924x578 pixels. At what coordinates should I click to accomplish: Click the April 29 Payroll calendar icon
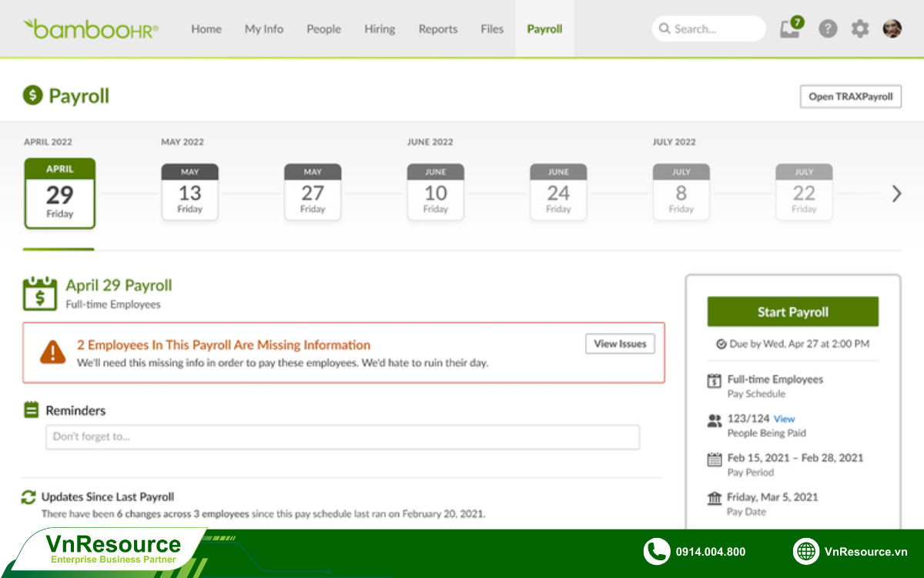pyautogui.click(x=39, y=294)
